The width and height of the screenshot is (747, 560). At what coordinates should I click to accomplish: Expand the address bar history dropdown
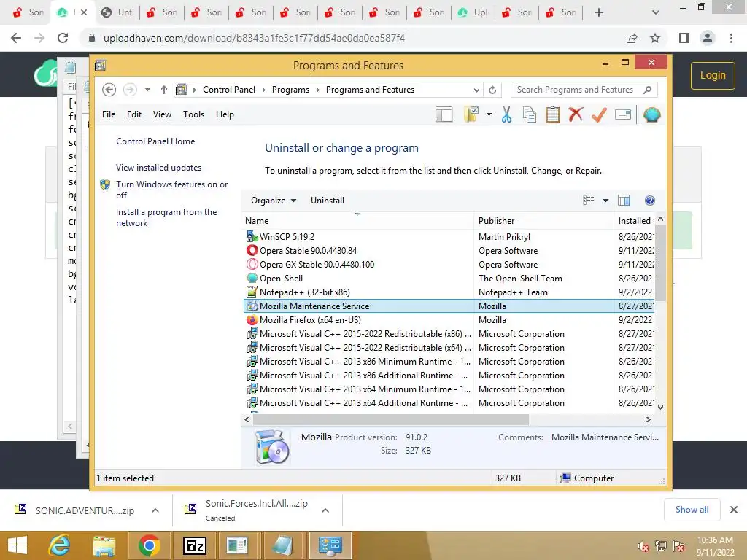click(x=476, y=90)
